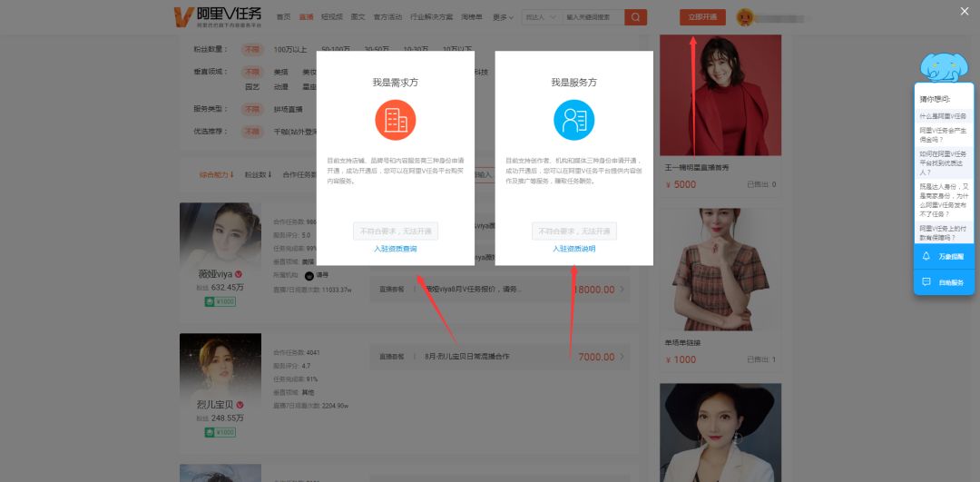Screen dimensions: 980x482
Task: Click the black 谦寻 agency icon
Action: (309, 276)
